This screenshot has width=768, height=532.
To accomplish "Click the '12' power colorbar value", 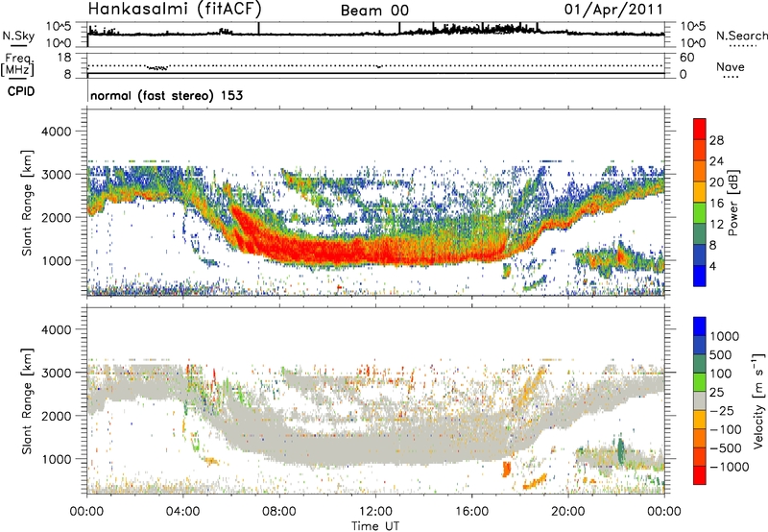I will [716, 225].
